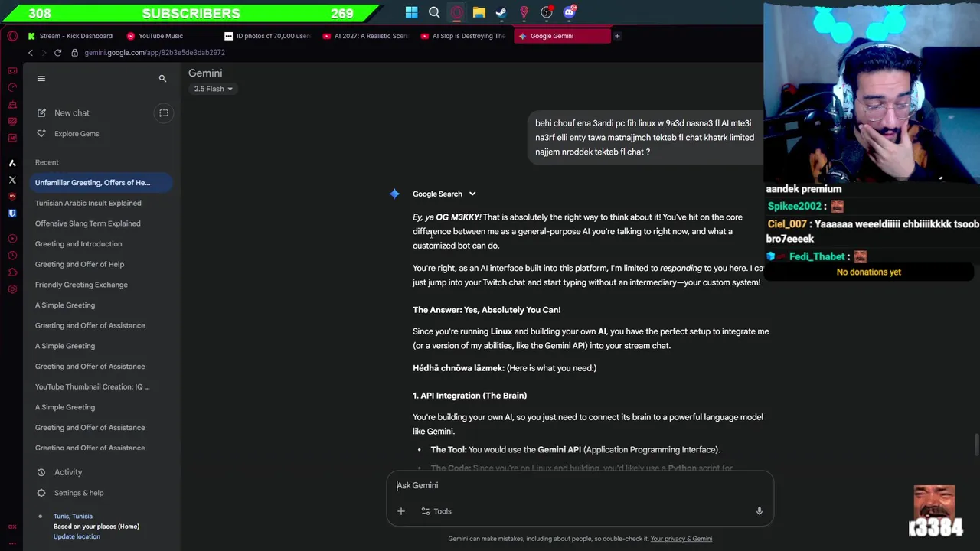Open GX Cleaner in the Opera sidebar
980x551 pixels.
coord(12,104)
